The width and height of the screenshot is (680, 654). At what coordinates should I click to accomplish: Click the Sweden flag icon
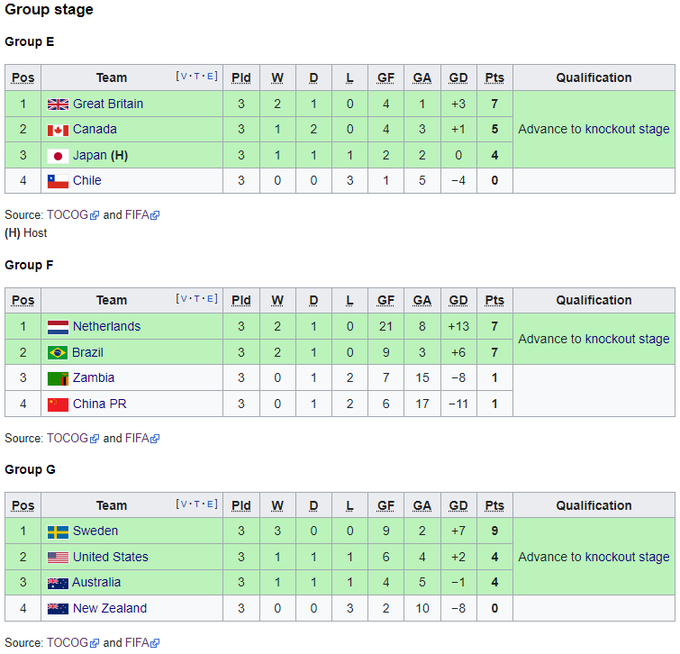(57, 532)
